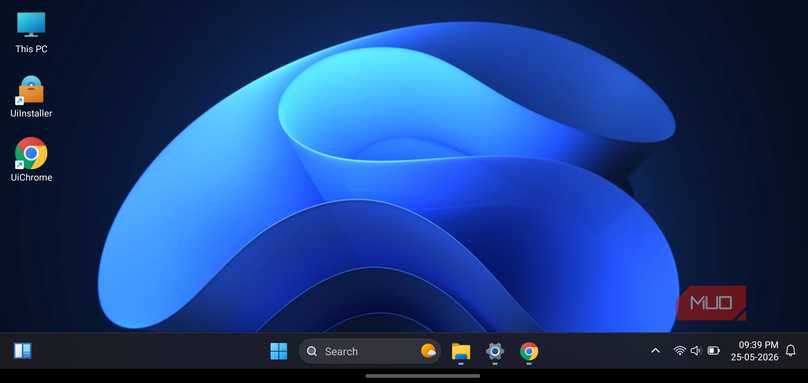Screen dimensions: 808x383
Task: Show hidden system tray icons chevron
Action: [655, 351]
